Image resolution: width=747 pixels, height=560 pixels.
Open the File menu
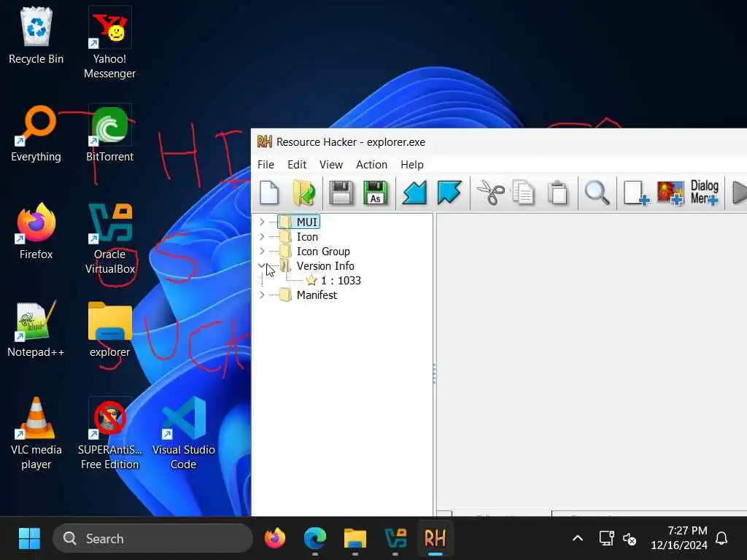[266, 164]
